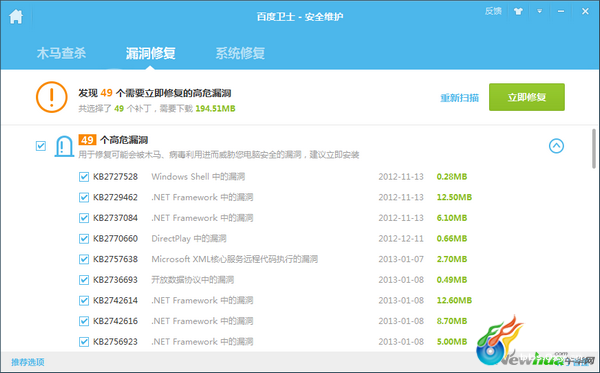Open the title bar dropdown menu arrow
The height and width of the screenshot is (373, 600).
[540, 11]
